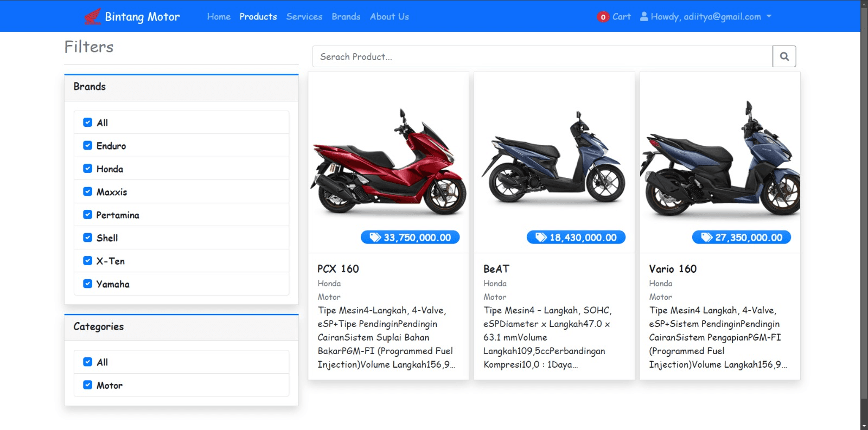Click the Motor category label under PCX 160
868x430 pixels.
(x=329, y=297)
